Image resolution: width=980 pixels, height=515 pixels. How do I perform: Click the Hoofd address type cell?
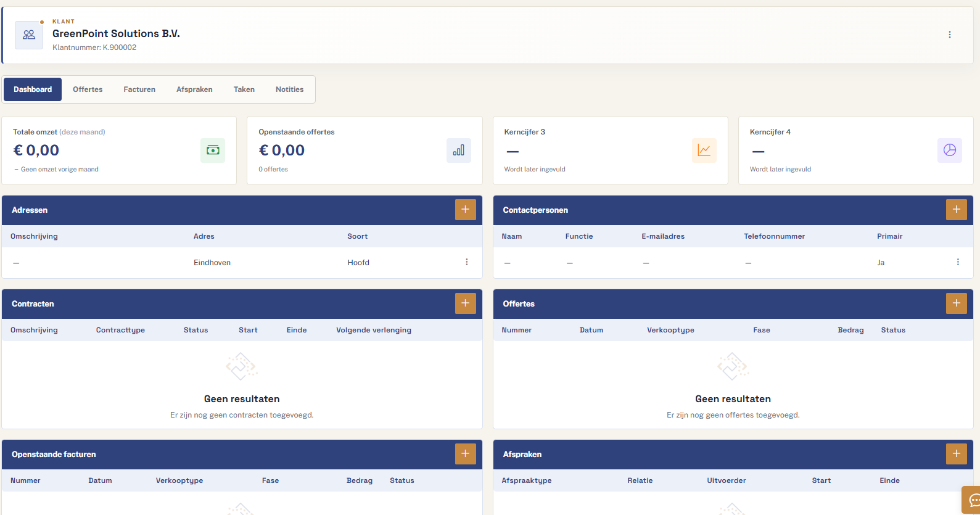358,263
